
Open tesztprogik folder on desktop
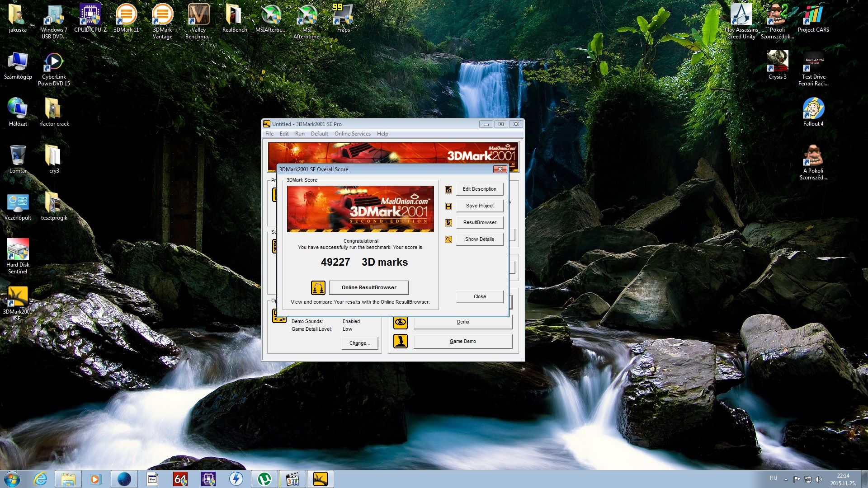coord(54,207)
